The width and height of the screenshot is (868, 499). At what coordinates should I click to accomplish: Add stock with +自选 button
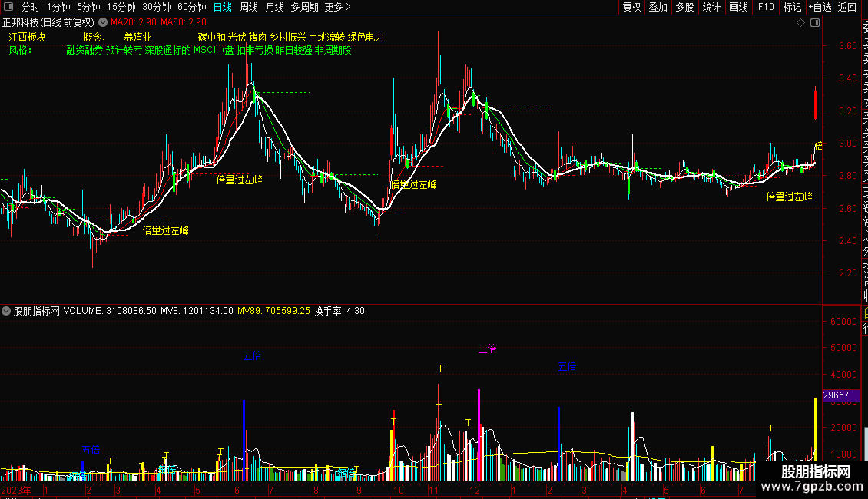(x=819, y=7)
